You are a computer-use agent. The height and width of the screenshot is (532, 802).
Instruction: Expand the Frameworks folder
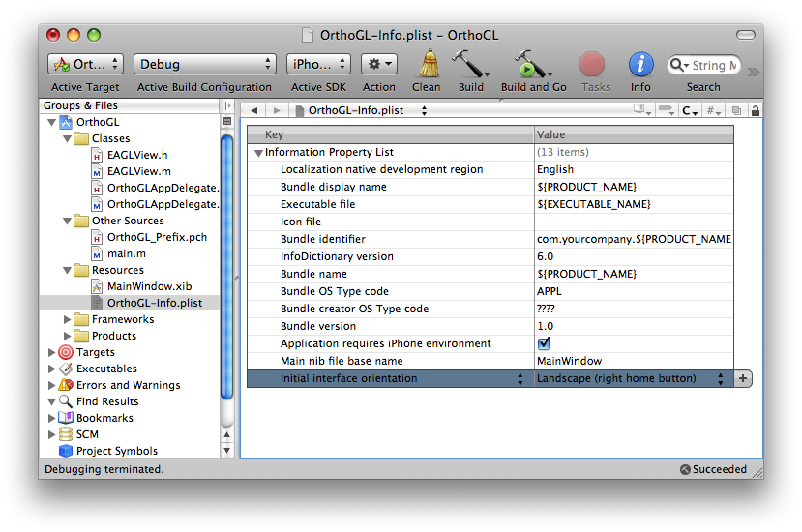67,319
